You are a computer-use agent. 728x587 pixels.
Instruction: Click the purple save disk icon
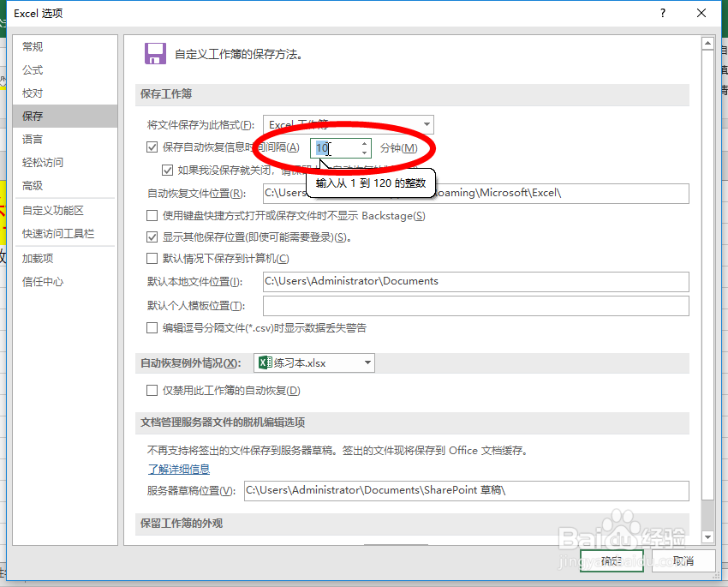155,54
